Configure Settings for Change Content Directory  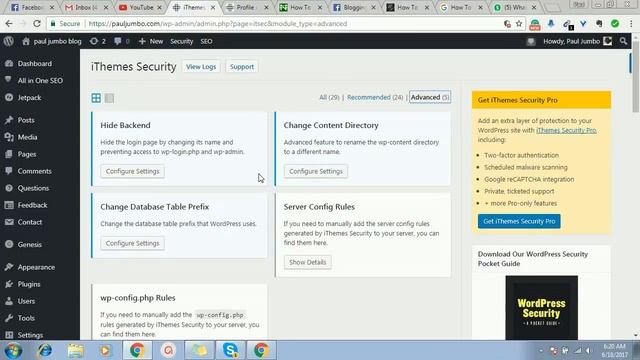[x=316, y=171]
